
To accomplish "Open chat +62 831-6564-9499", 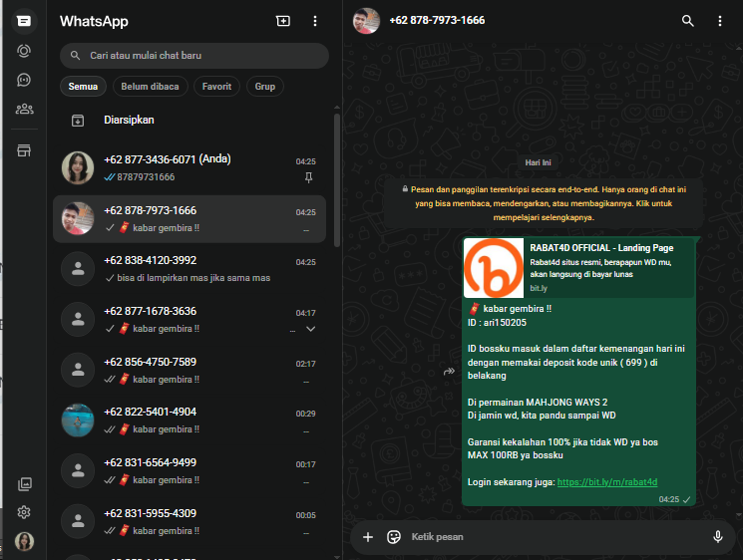I will (189, 471).
